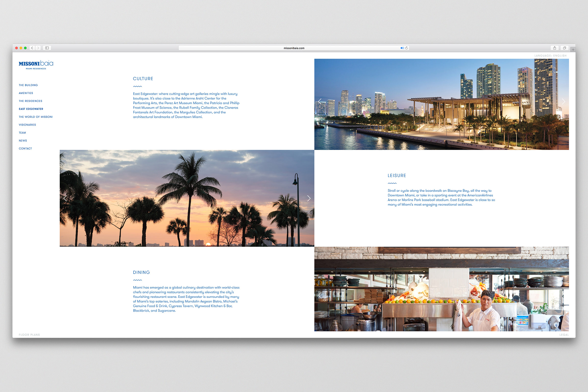The height and width of the screenshot is (392, 588).
Task: Add a new tab with the plus button
Action: point(573,49)
